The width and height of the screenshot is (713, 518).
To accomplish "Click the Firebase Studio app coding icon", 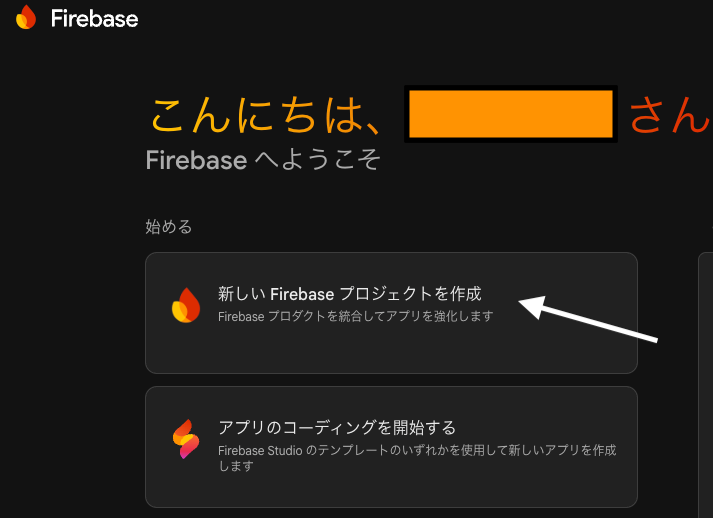I will pyautogui.click(x=186, y=439).
